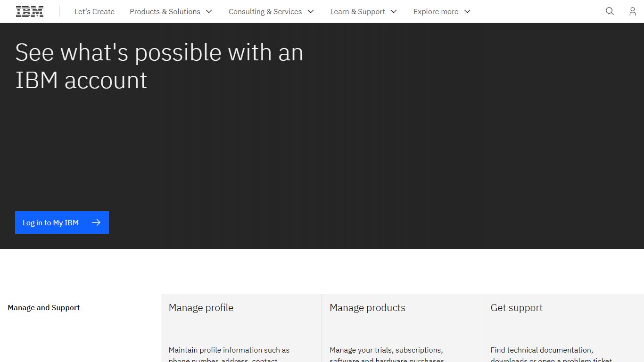Click the Manage and Support section label
This screenshot has height=362, width=644.
tap(44, 308)
